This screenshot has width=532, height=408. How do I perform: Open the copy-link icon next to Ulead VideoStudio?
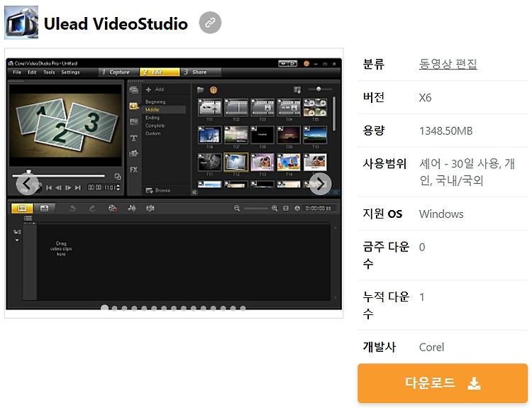[x=210, y=23]
